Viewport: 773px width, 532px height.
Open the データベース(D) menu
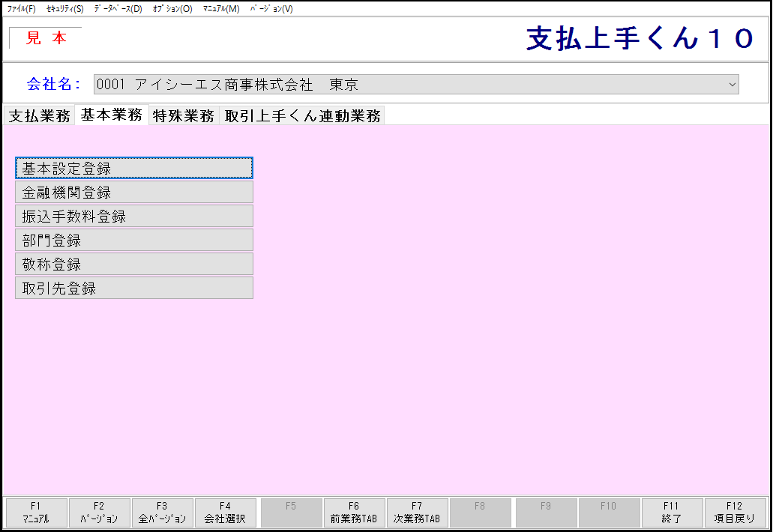[x=118, y=9]
